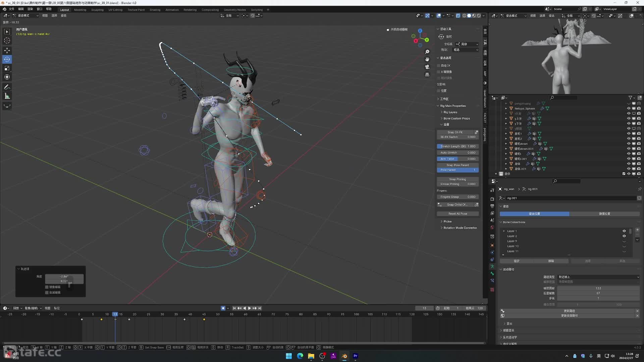This screenshot has width=644, height=362.
Task: Expand the Rotation Mode Convertor subpanel
Action: [460, 228]
